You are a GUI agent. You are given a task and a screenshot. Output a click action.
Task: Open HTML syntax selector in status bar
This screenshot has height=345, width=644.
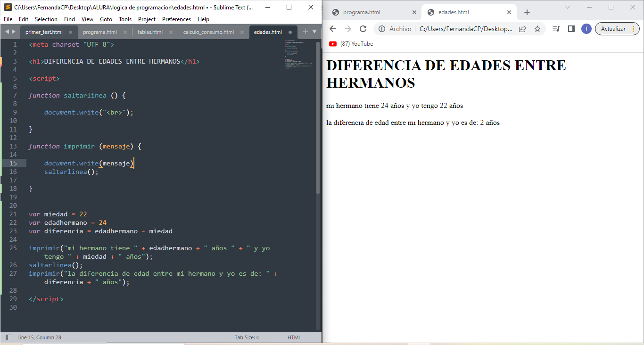(x=294, y=337)
